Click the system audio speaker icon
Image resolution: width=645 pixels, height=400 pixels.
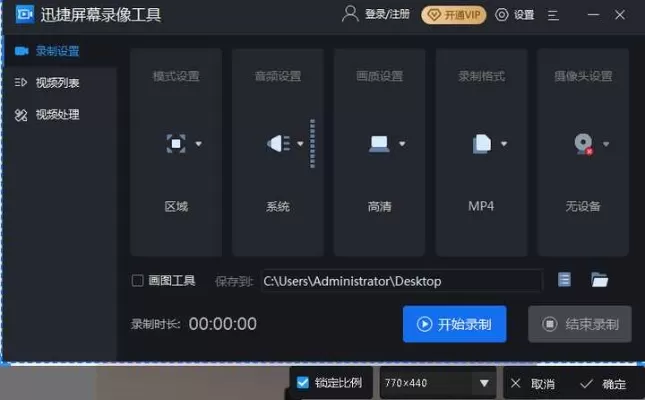(x=278, y=144)
